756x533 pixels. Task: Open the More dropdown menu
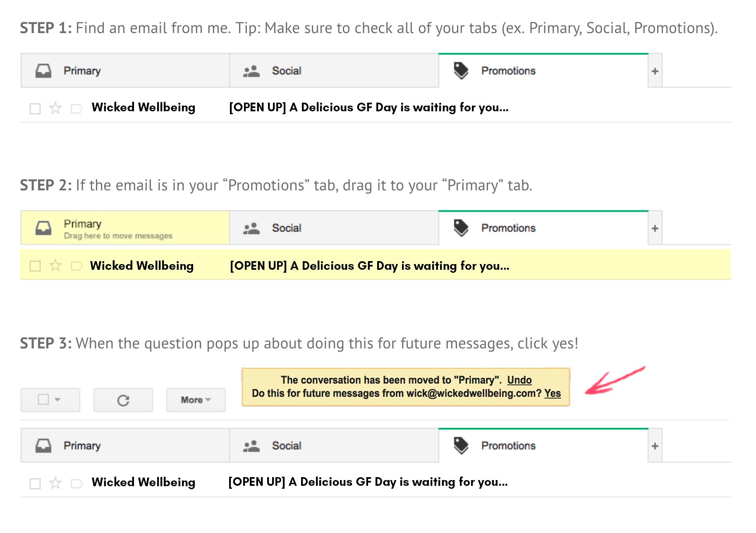click(196, 400)
